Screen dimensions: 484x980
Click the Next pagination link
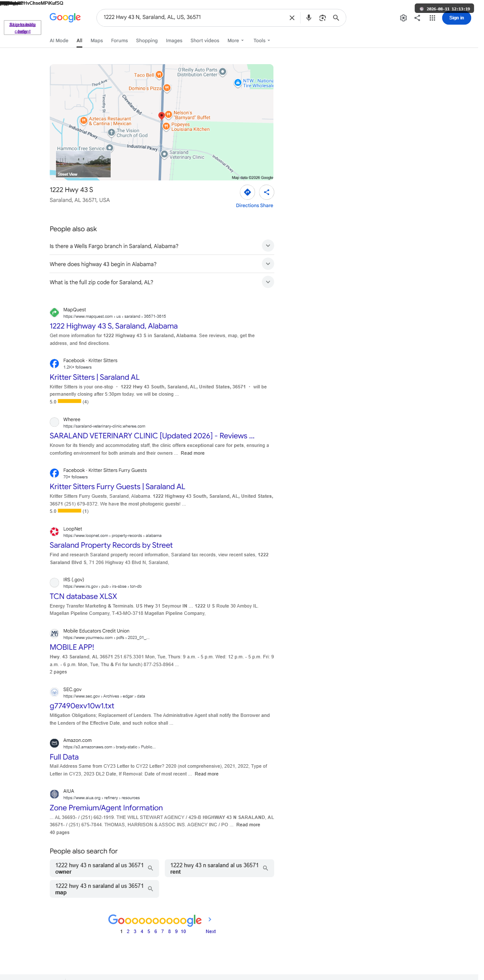(x=211, y=931)
